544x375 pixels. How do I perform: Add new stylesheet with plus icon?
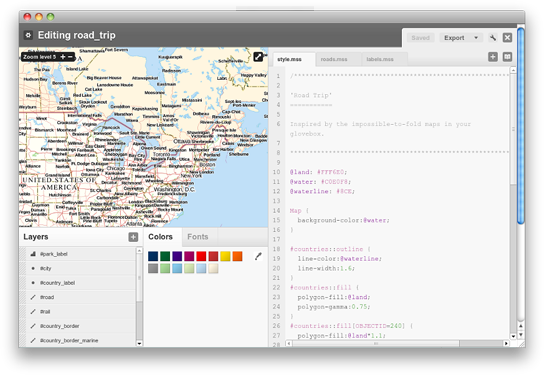493,57
